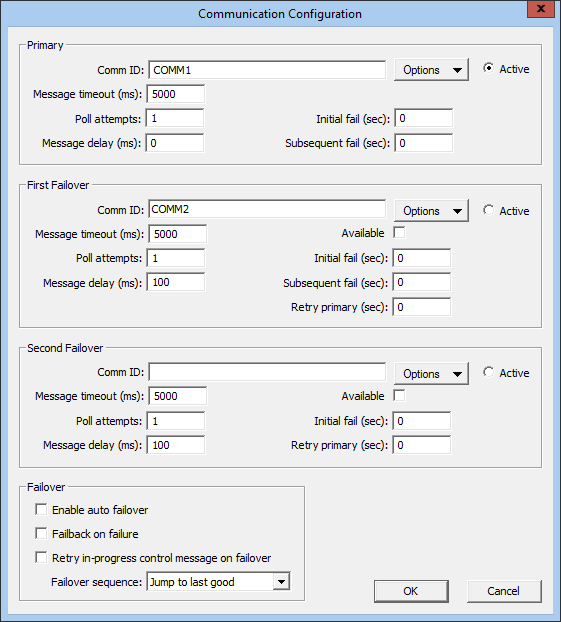Close the Communication Configuration dialog
The height and width of the screenshot is (622, 561).
pyautogui.click(x=540, y=9)
